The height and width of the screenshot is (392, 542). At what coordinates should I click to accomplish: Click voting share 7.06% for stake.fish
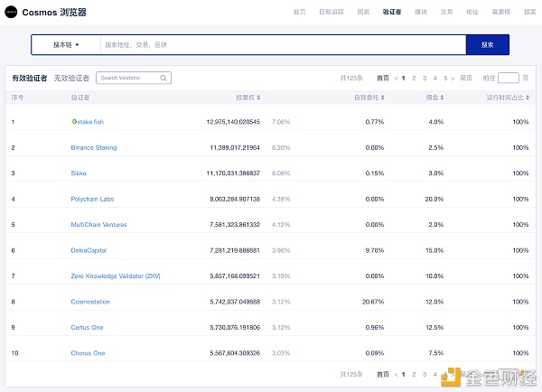(x=281, y=122)
